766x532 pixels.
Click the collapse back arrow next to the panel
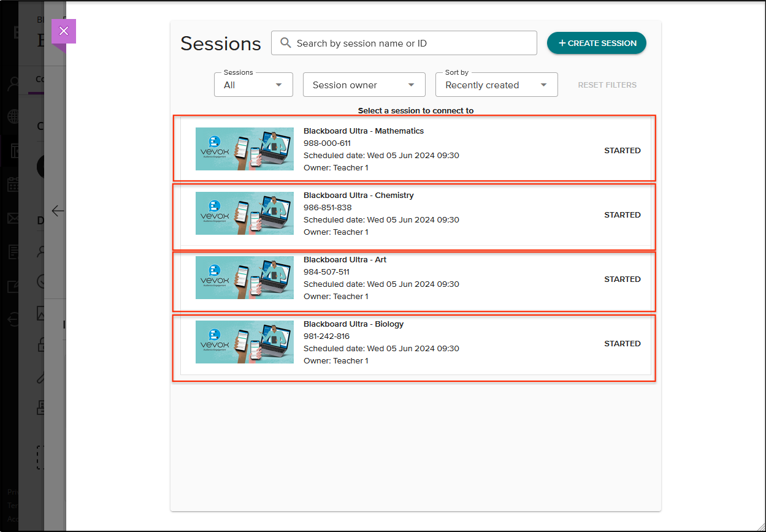pyautogui.click(x=58, y=211)
